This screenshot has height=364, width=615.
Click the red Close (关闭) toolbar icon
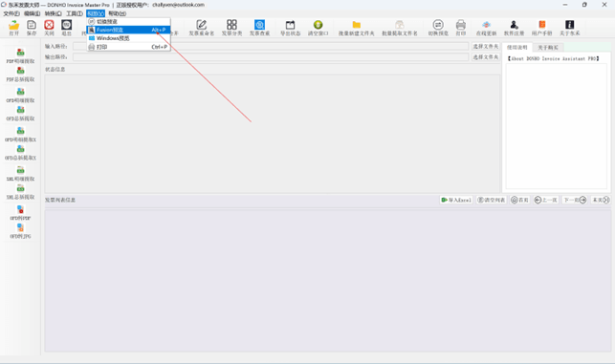[x=49, y=28]
